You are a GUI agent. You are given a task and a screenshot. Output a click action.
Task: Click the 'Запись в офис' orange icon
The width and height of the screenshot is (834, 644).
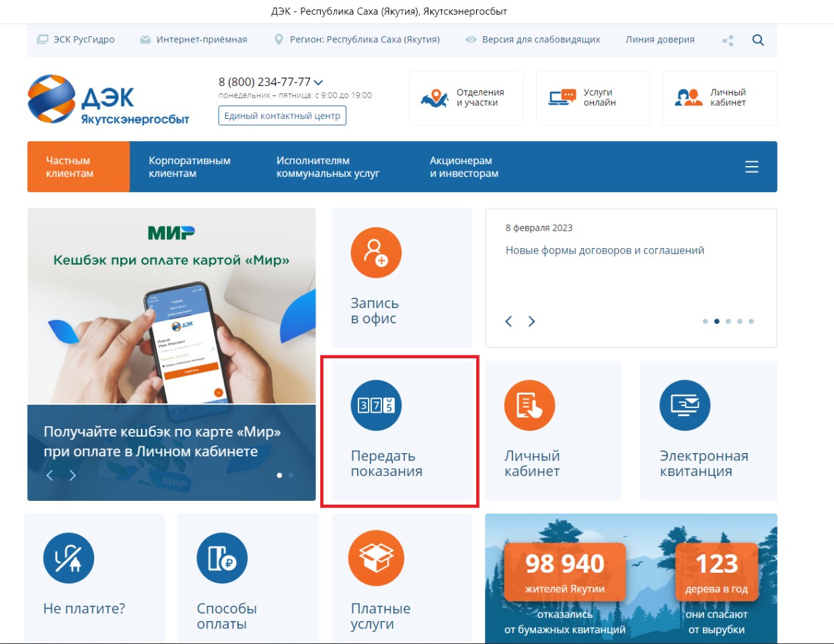click(x=376, y=253)
